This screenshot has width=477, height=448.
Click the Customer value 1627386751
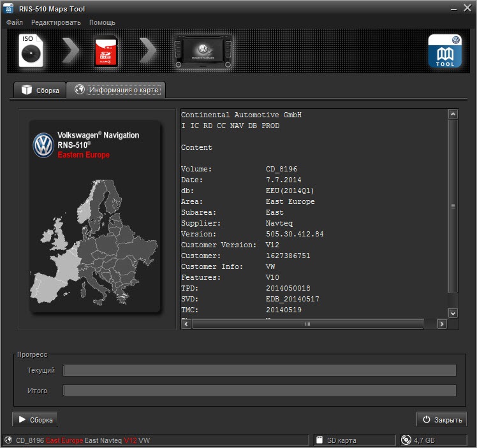tap(288, 256)
